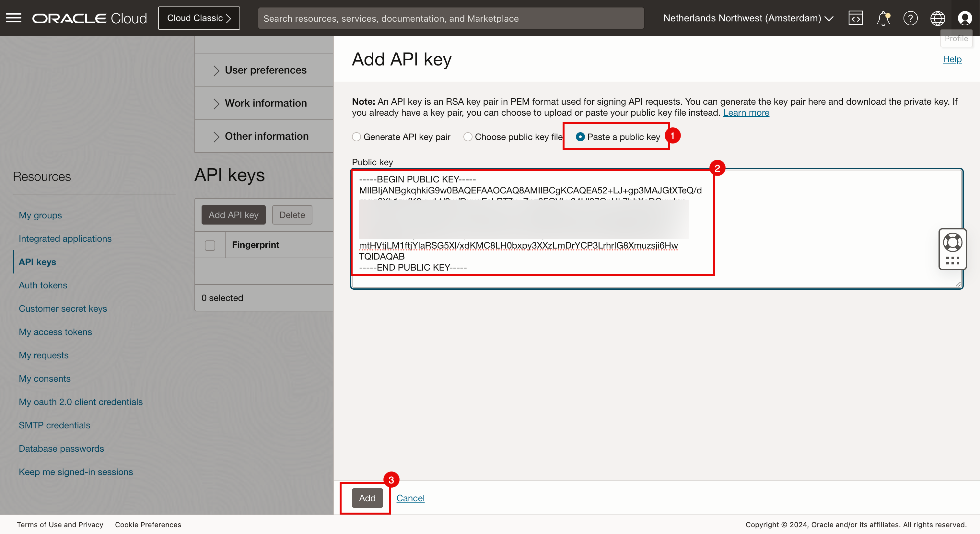
Task: Click the Oracle Cloud logo
Action: tap(89, 18)
